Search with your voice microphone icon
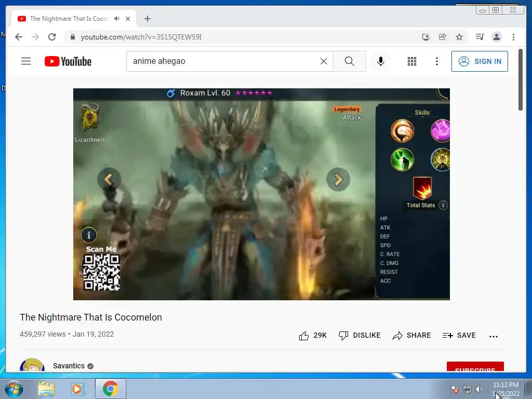 click(381, 61)
